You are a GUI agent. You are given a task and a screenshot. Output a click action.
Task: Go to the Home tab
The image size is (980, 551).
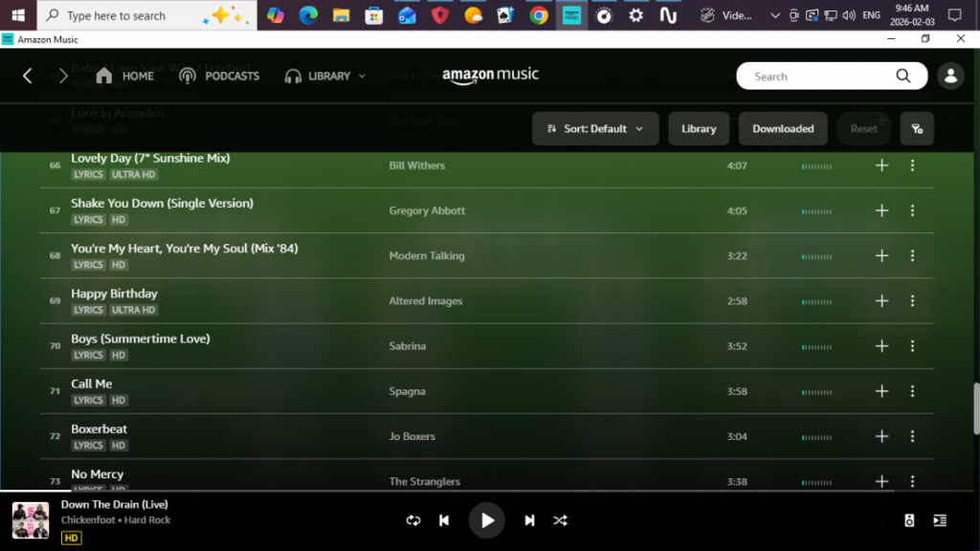tap(124, 77)
